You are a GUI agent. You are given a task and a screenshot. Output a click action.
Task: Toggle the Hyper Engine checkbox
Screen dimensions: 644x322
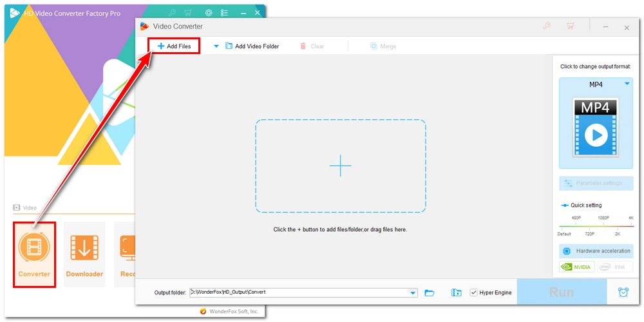tap(473, 292)
